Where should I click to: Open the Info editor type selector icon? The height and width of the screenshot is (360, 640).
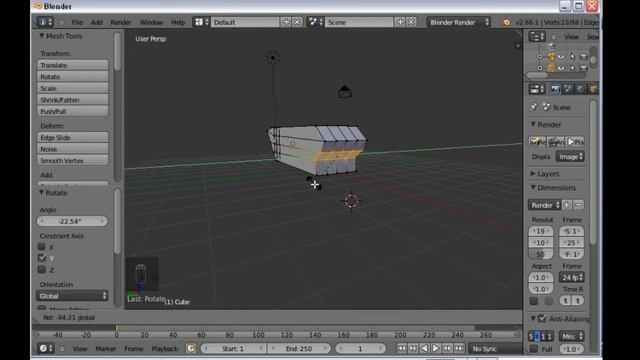(45, 22)
